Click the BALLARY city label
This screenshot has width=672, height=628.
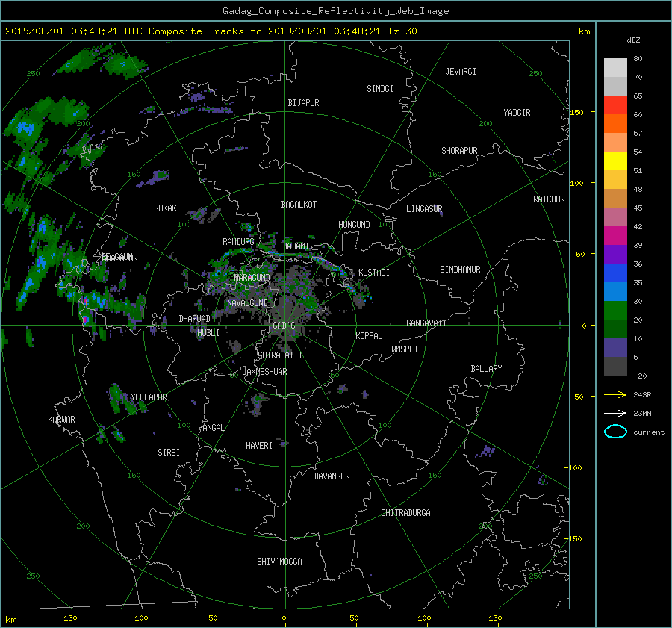click(x=486, y=369)
